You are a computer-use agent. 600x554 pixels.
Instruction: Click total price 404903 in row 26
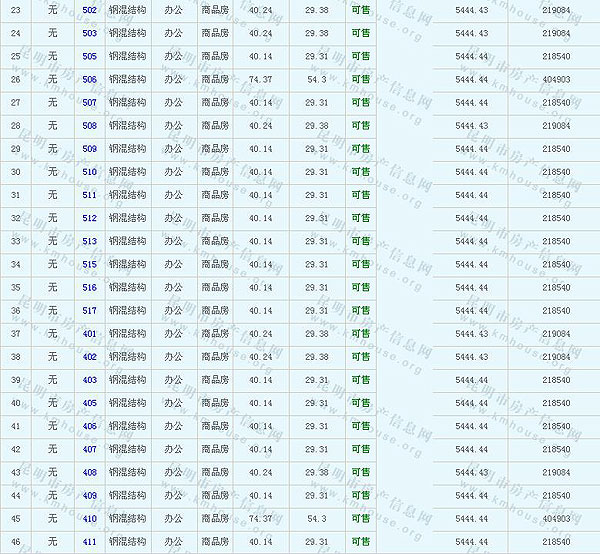tap(556, 79)
